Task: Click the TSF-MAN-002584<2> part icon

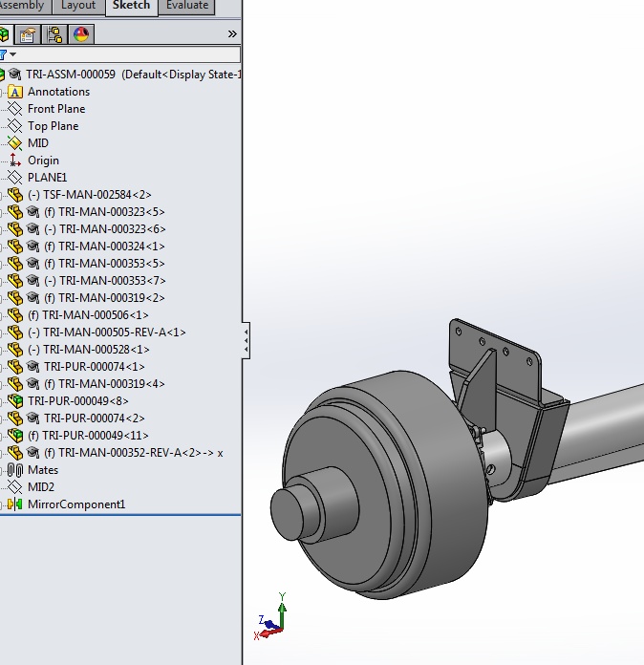Action: [x=15, y=195]
